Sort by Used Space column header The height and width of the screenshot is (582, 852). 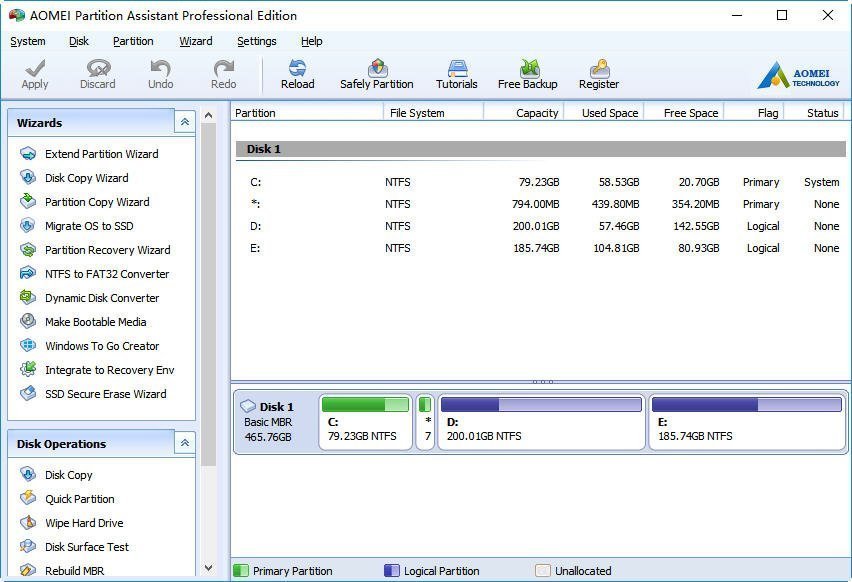point(604,112)
